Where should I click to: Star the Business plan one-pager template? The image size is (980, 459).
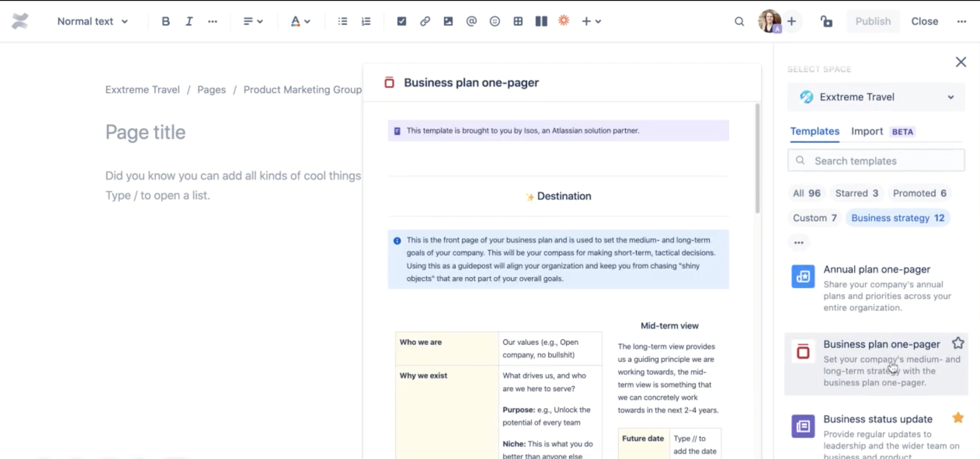pyautogui.click(x=958, y=343)
